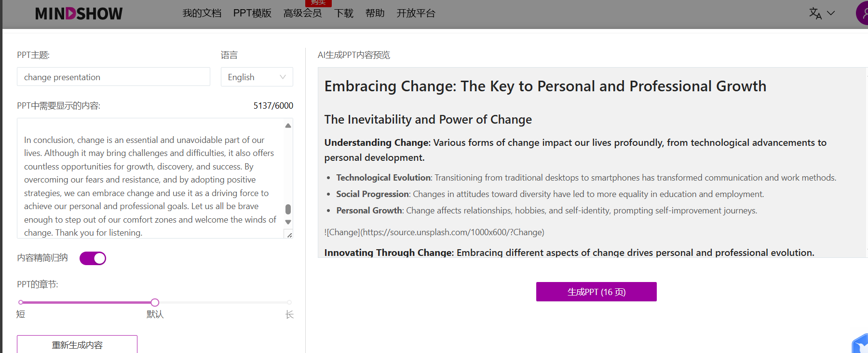Click the textarea scroll-down arrow
The width and height of the screenshot is (868, 353).
point(288,222)
